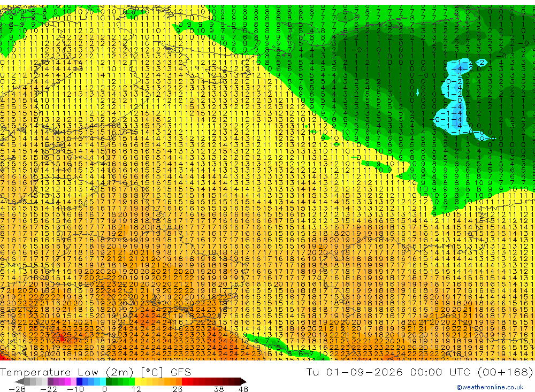The image size is (535, 392).
Task: Click the gray left arrow end of color scale
Action: pyautogui.click(x=20, y=381)
